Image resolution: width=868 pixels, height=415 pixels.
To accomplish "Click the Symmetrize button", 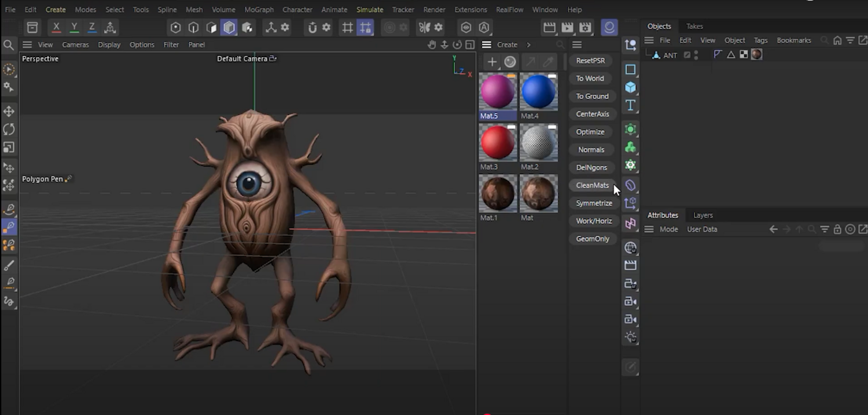I will (x=594, y=203).
